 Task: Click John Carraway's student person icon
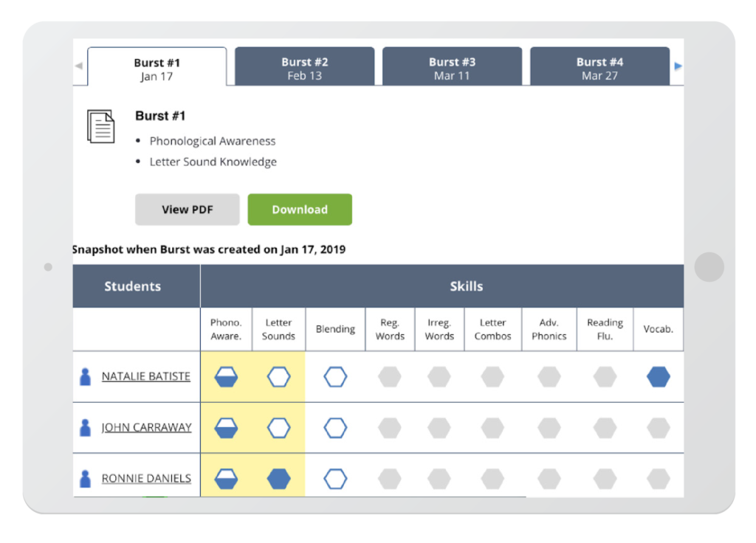[x=86, y=427]
